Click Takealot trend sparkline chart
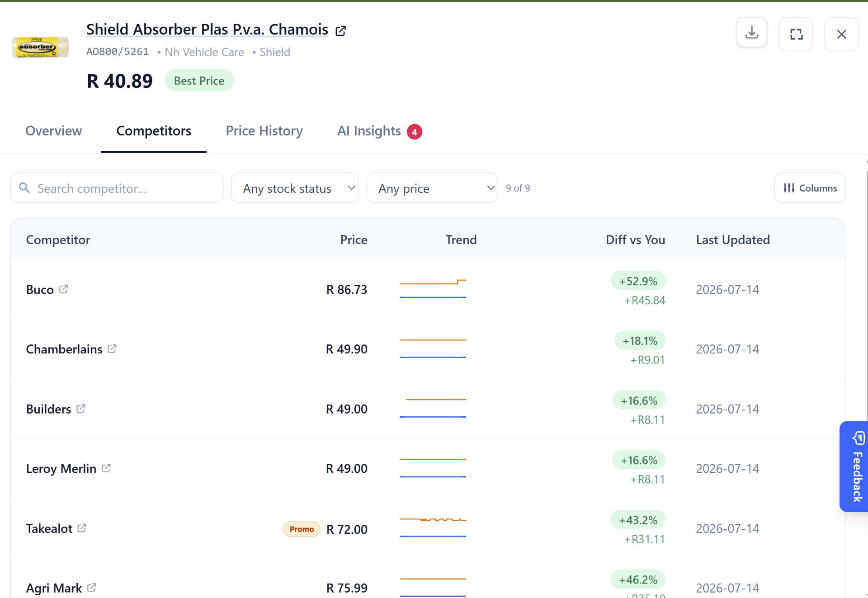Screen dimensions: 868x598 point(433,527)
